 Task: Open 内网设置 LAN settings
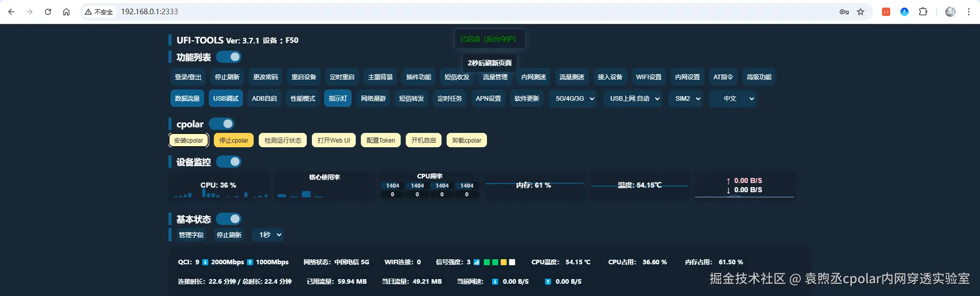click(x=687, y=77)
